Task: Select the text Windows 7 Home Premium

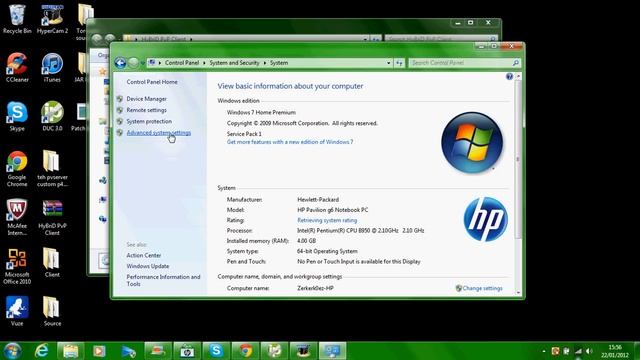Action: [261, 113]
